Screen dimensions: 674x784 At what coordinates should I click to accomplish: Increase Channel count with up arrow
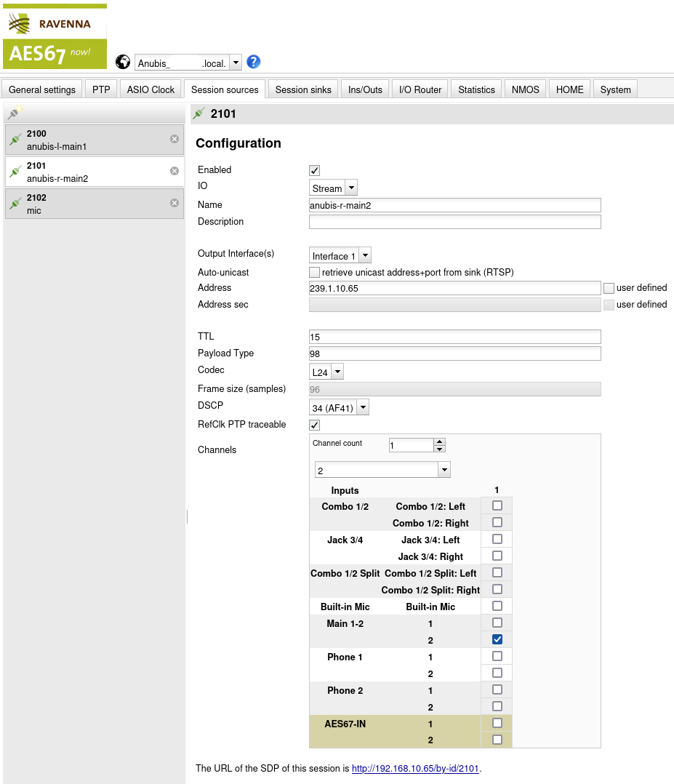(x=439, y=441)
